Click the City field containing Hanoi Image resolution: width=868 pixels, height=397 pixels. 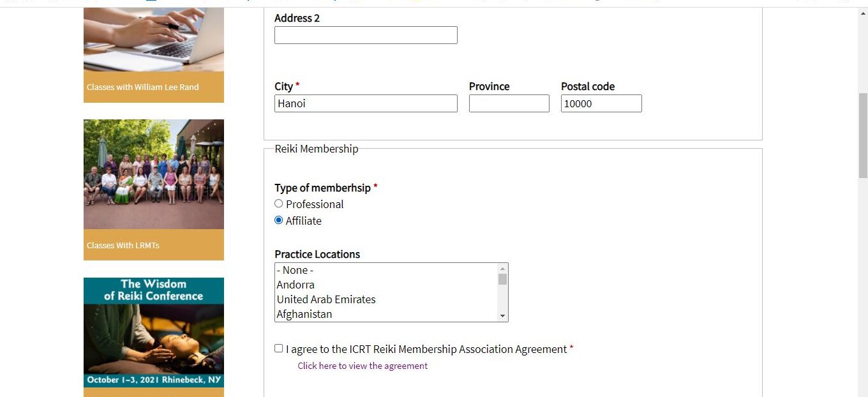coord(366,103)
